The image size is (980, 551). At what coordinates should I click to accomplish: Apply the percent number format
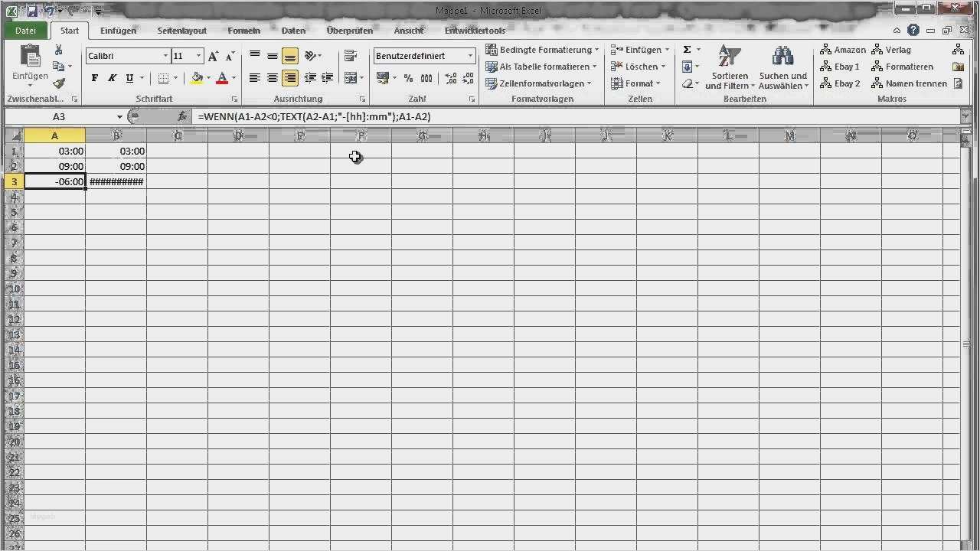409,77
